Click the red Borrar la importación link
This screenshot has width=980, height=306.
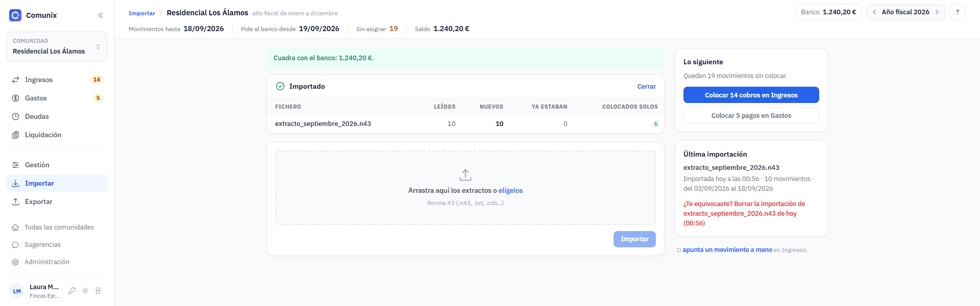point(744,214)
